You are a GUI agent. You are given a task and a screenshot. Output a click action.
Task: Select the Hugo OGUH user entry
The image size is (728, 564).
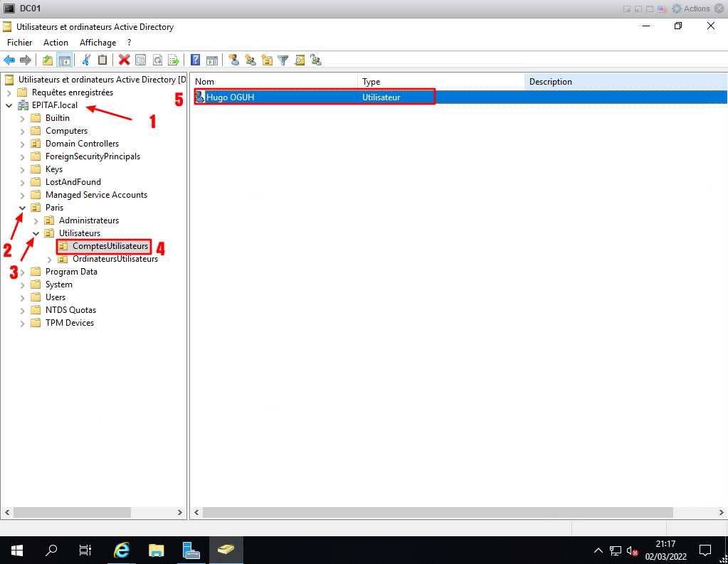coord(231,97)
